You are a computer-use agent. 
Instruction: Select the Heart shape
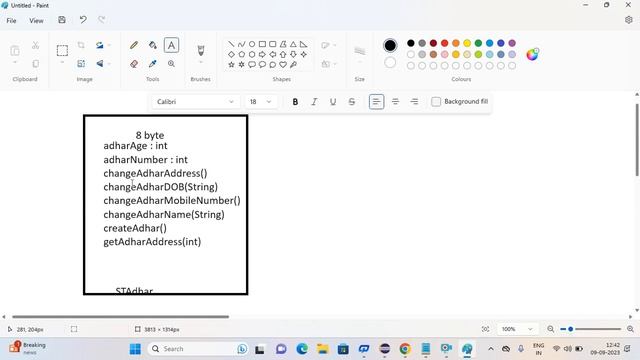pyautogui.click(x=283, y=64)
